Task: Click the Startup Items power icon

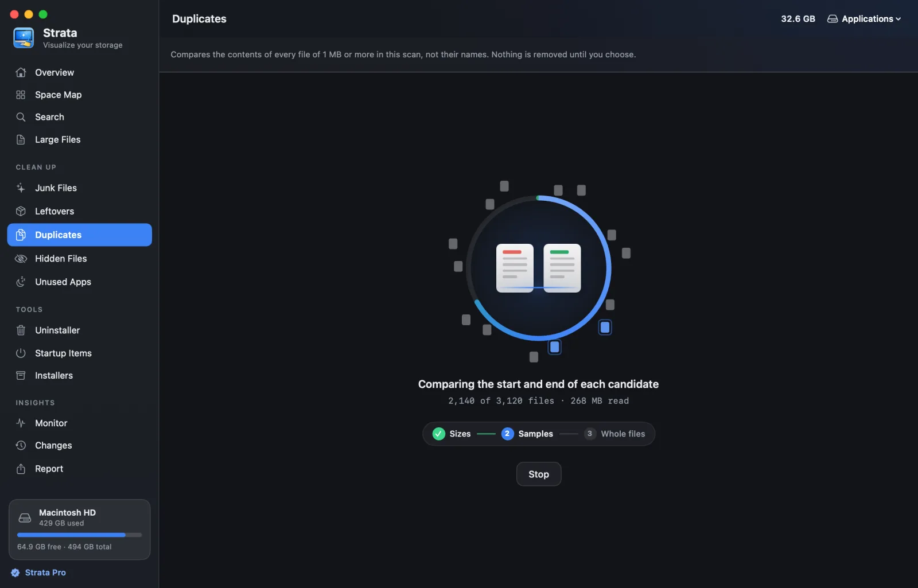Action: tap(21, 353)
